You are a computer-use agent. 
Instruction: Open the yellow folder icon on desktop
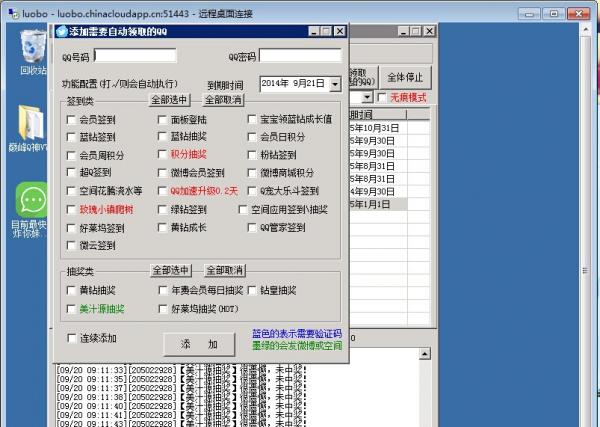click(x=32, y=122)
